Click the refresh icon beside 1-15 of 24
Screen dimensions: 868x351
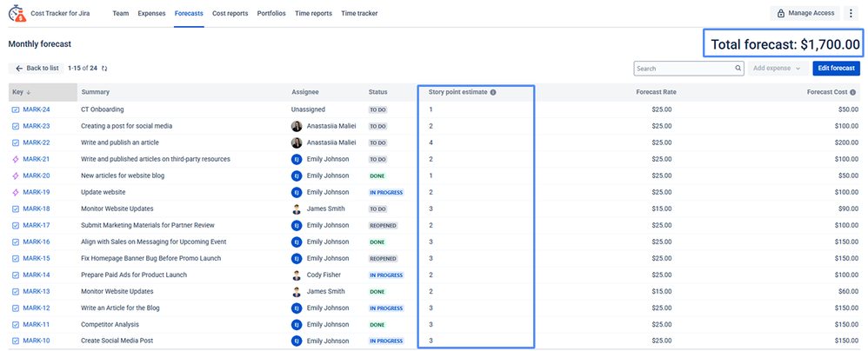click(105, 68)
